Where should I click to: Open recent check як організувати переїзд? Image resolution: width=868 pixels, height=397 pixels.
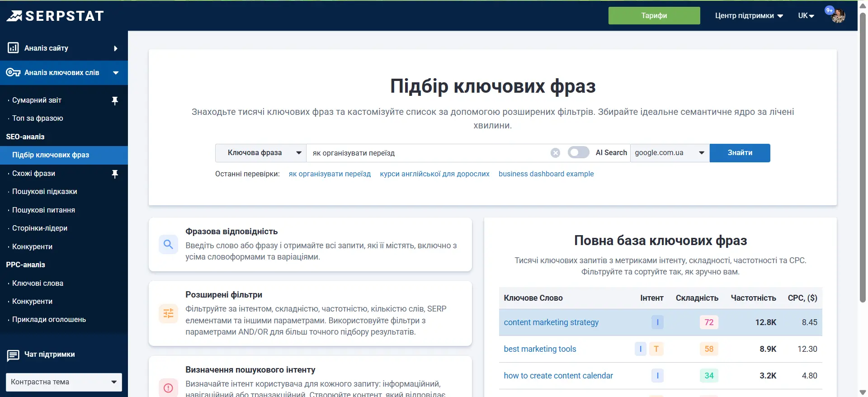pyautogui.click(x=330, y=174)
